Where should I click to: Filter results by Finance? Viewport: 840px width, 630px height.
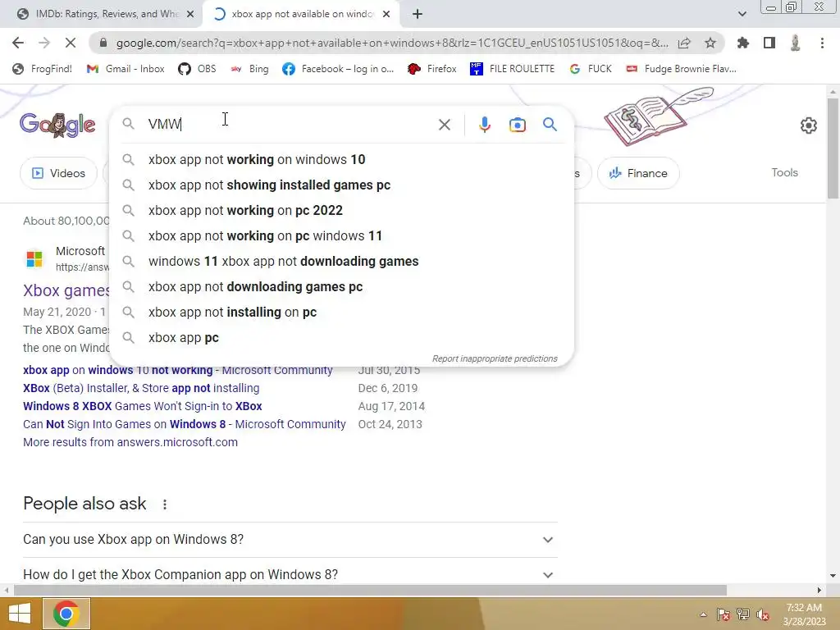pos(638,173)
